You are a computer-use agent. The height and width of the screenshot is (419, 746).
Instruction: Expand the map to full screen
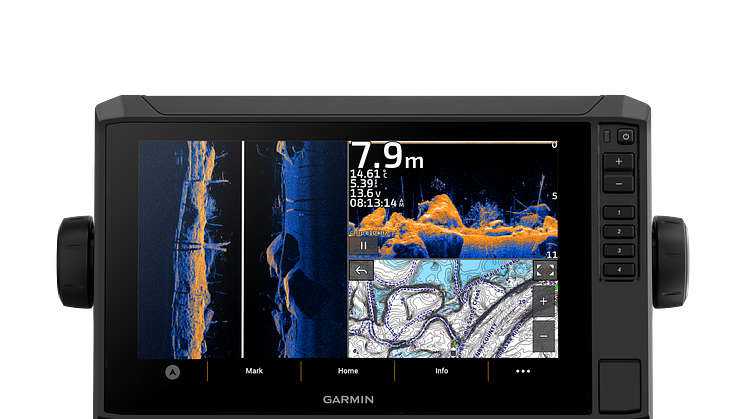(x=545, y=270)
